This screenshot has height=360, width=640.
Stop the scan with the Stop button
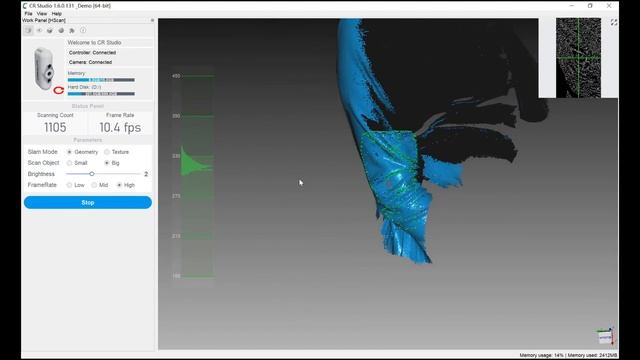coord(88,202)
